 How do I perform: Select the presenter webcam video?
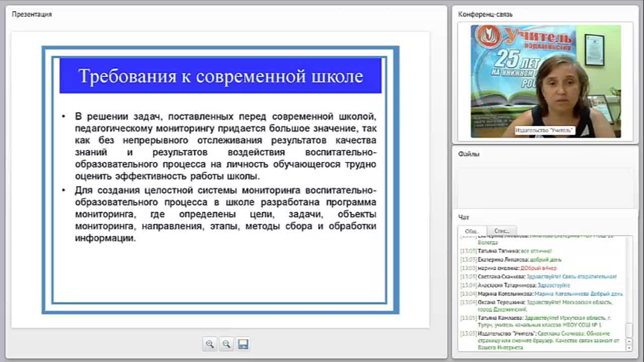[545, 81]
